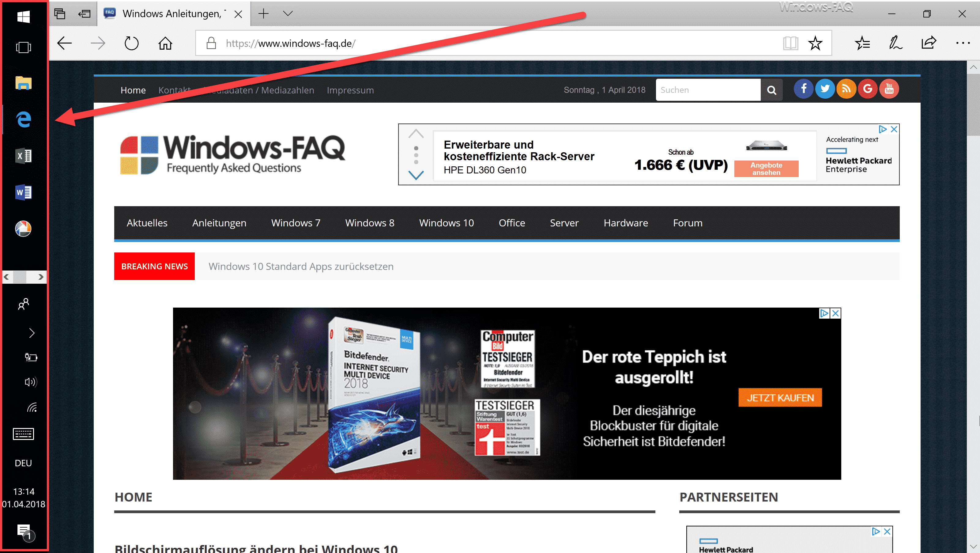This screenshot has width=980, height=553.
Task: Open the People icon in the taskbar
Action: 24,304
